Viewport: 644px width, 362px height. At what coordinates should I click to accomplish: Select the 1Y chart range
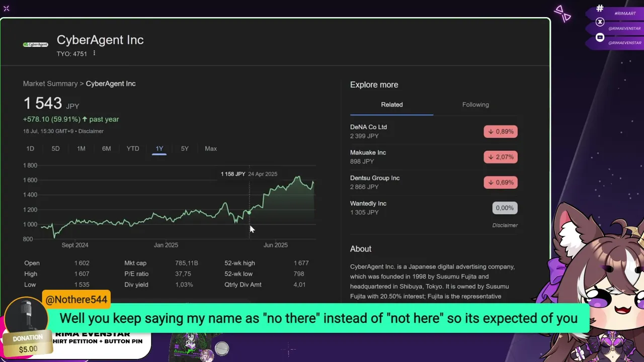(159, 149)
